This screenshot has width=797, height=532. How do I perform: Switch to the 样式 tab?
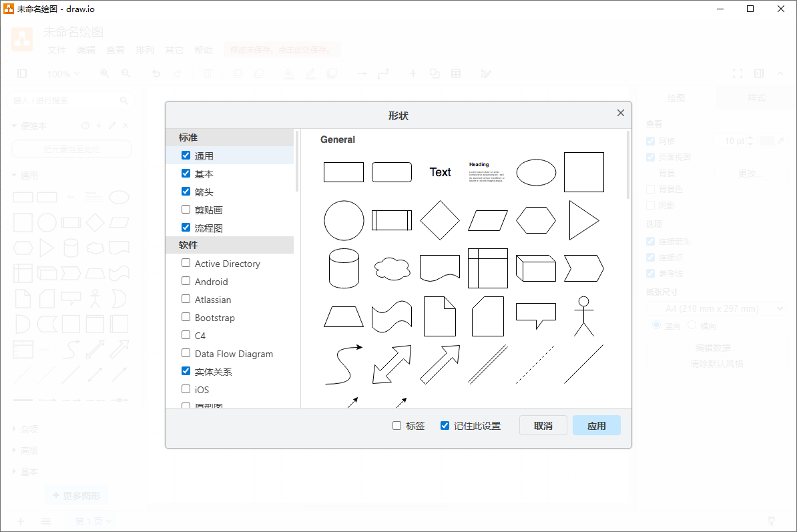pos(756,97)
